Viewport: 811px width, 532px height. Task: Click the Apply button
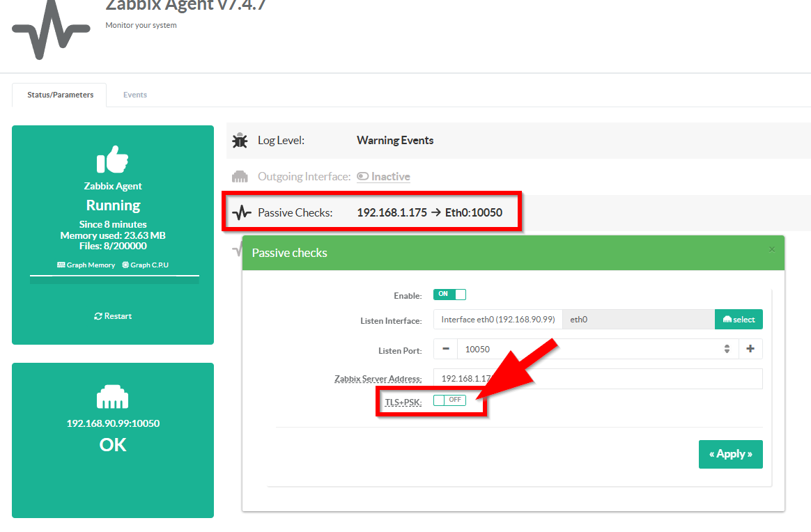[x=730, y=454]
